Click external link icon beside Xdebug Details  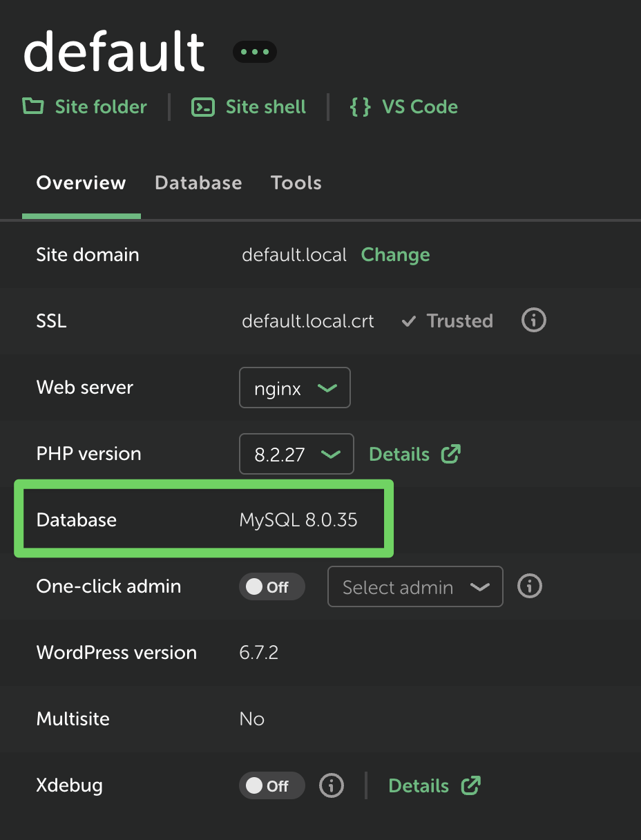[x=471, y=785]
